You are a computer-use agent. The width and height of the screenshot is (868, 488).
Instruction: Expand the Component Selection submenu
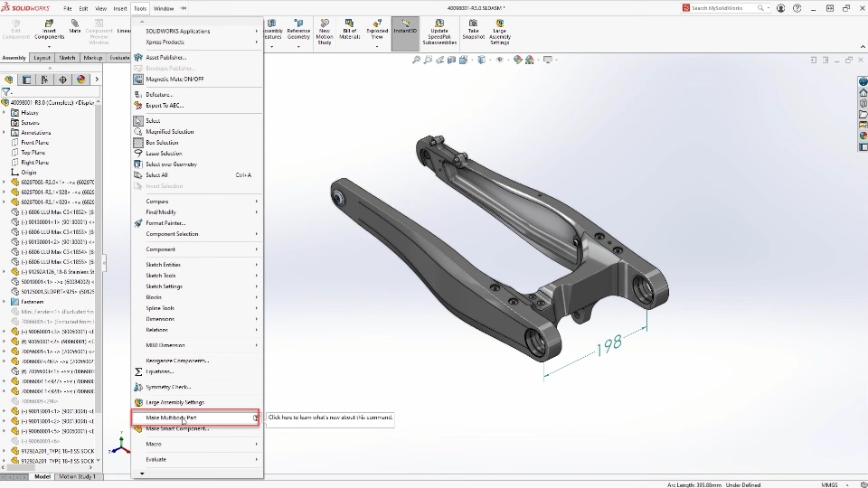[x=196, y=234]
